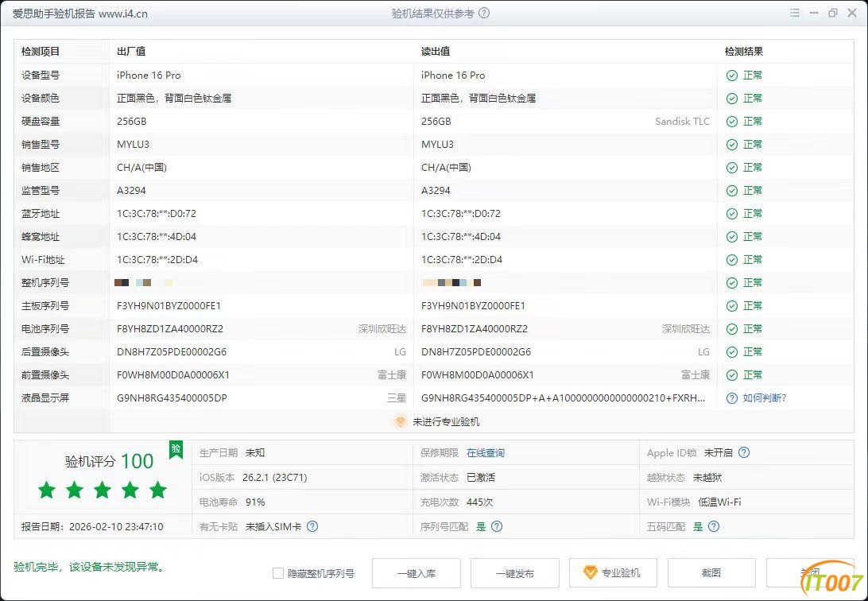Click the 截图 screenshot button
This screenshot has width=868, height=601.
pos(711,573)
